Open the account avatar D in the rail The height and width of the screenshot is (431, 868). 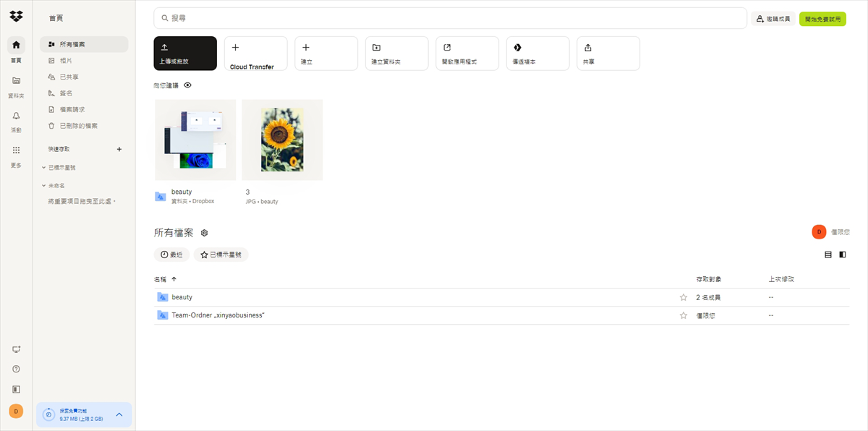point(16,411)
